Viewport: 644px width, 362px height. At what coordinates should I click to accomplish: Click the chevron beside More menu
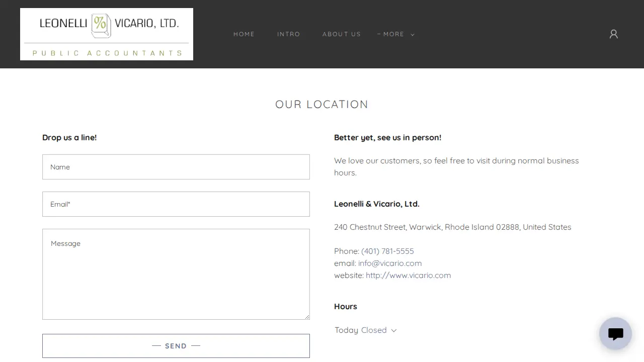click(413, 35)
